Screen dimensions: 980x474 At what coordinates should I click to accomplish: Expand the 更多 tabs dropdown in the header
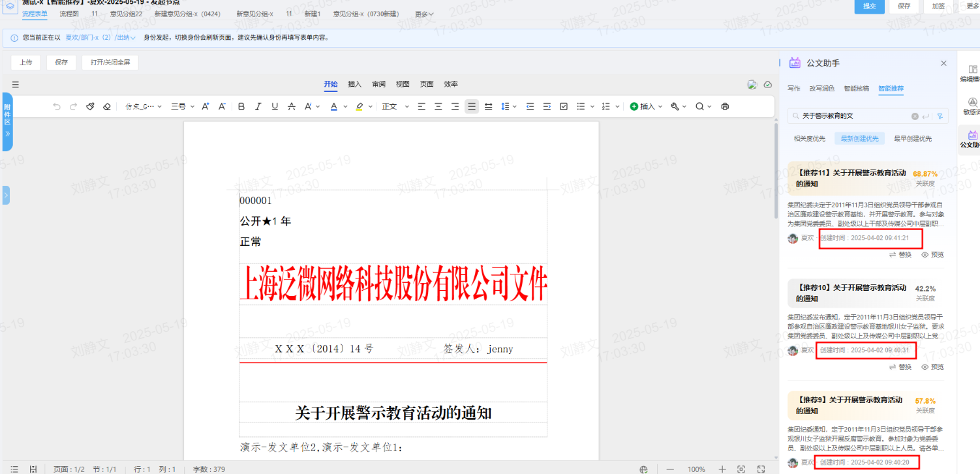pyautogui.click(x=424, y=14)
